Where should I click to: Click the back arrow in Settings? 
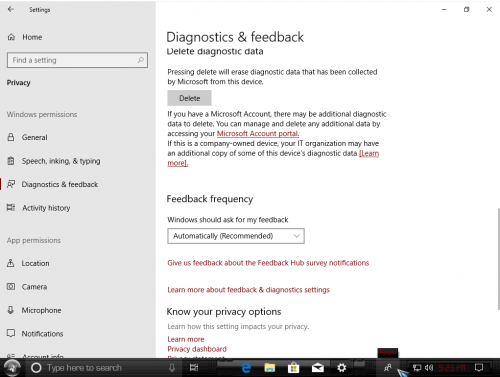pyautogui.click(x=11, y=9)
